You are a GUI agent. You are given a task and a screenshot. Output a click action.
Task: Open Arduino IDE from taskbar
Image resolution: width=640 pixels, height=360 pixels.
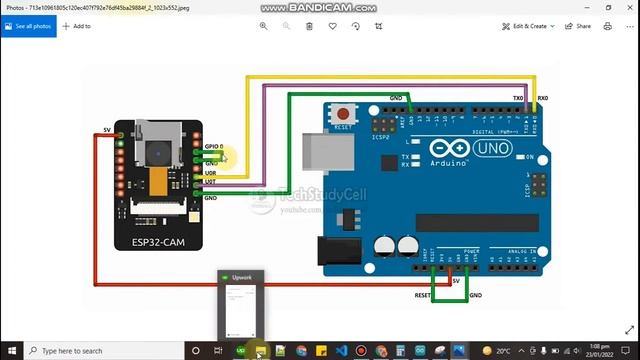[x=420, y=351]
